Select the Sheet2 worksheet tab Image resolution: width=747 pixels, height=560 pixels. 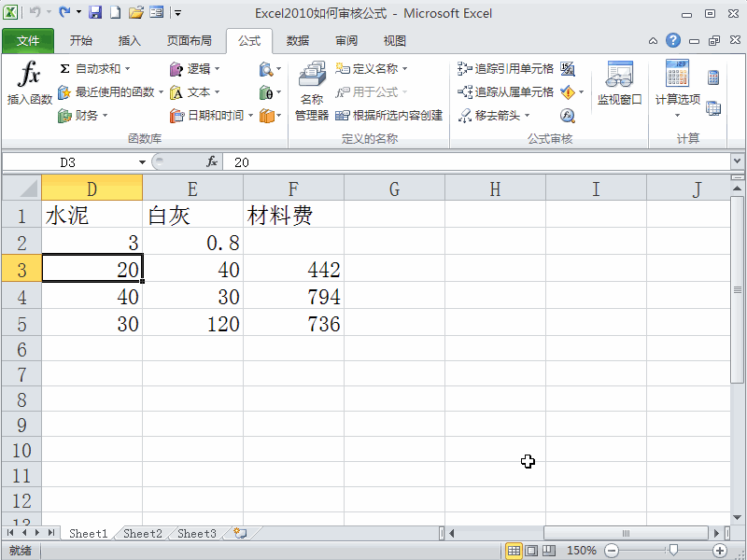(141, 533)
